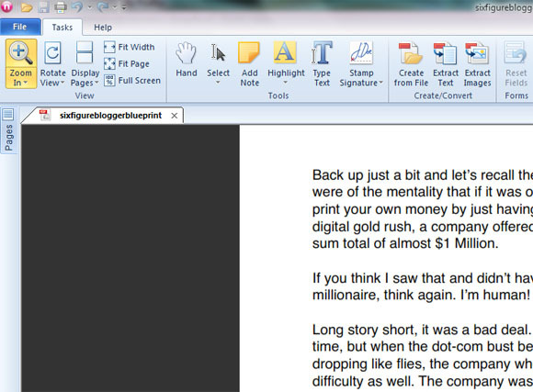533x392 pixels.
Task: Expand the Highlight tool options
Action: (x=286, y=83)
